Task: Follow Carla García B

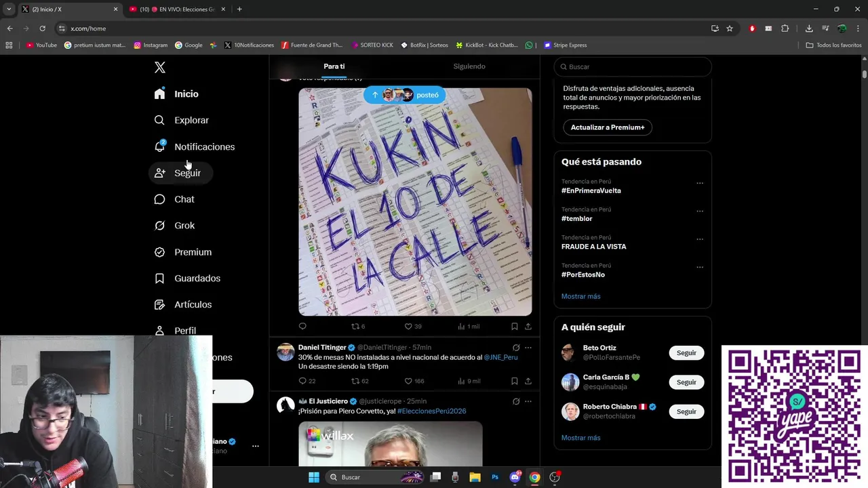Action: tap(686, 382)
